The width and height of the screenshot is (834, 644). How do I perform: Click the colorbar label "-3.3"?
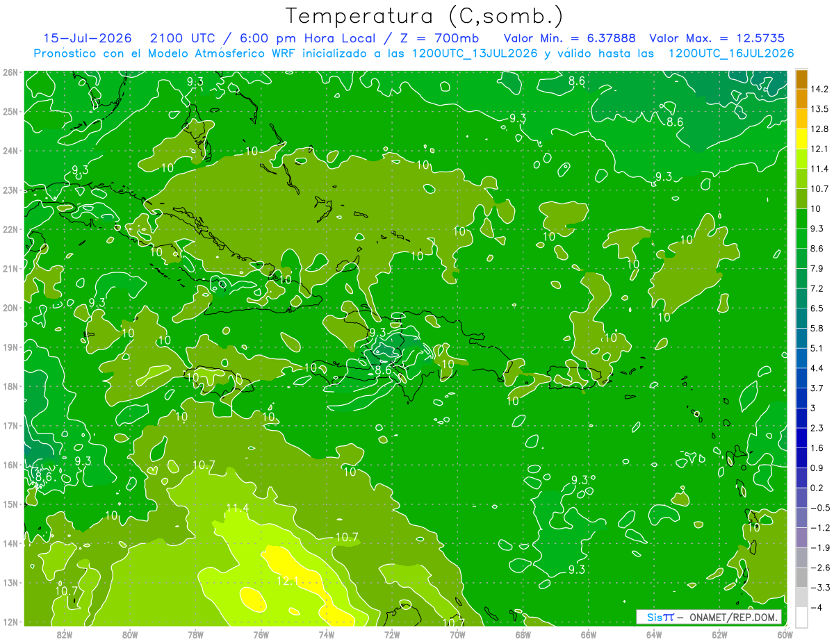pos(820,588)
